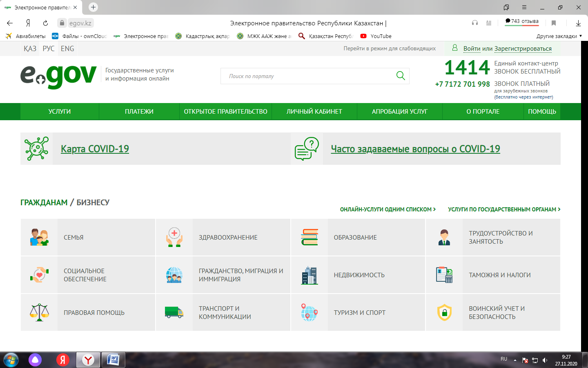Click the Зарегистрироваться link

[523, 49]
